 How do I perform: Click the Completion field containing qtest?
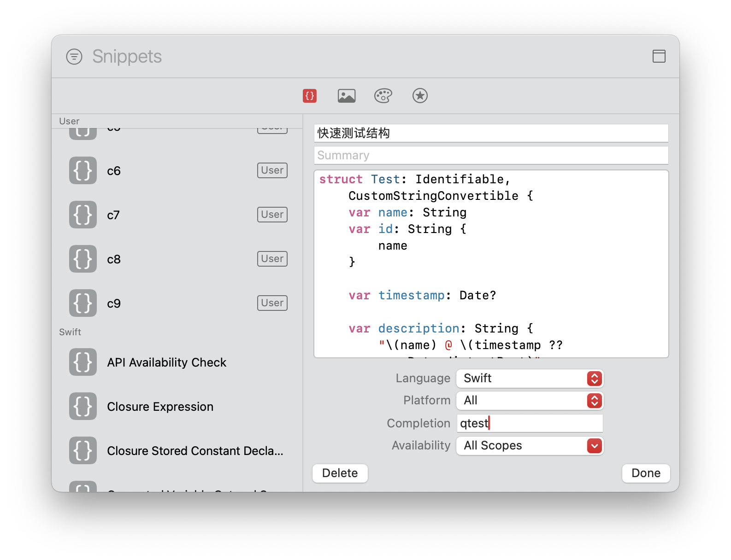pyautogui.click(x=530, y=423)
